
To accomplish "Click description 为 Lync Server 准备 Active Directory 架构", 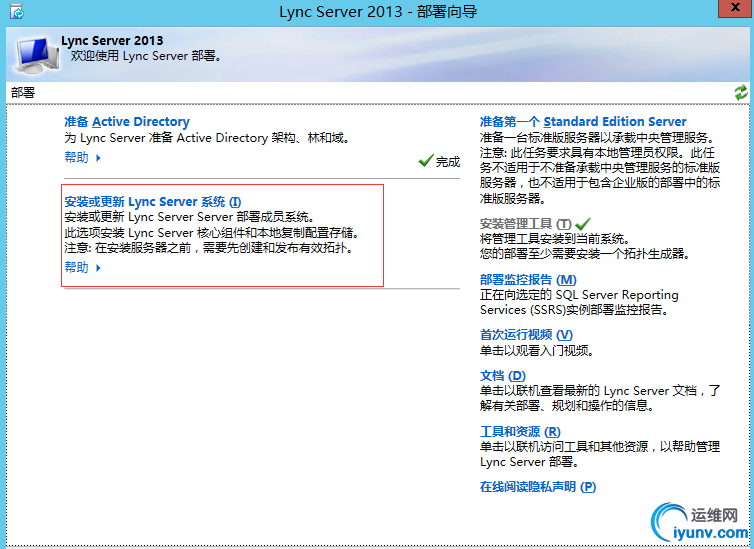I will point(207,138).
